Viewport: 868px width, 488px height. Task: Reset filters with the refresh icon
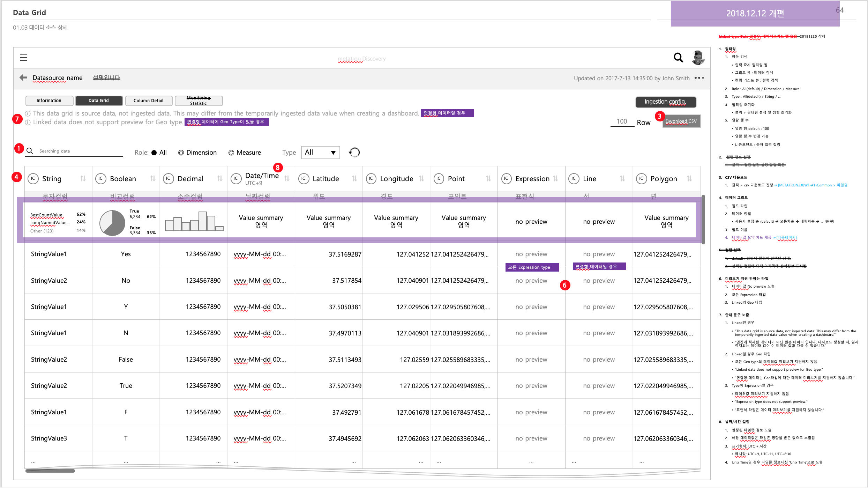tap(354, 152)
